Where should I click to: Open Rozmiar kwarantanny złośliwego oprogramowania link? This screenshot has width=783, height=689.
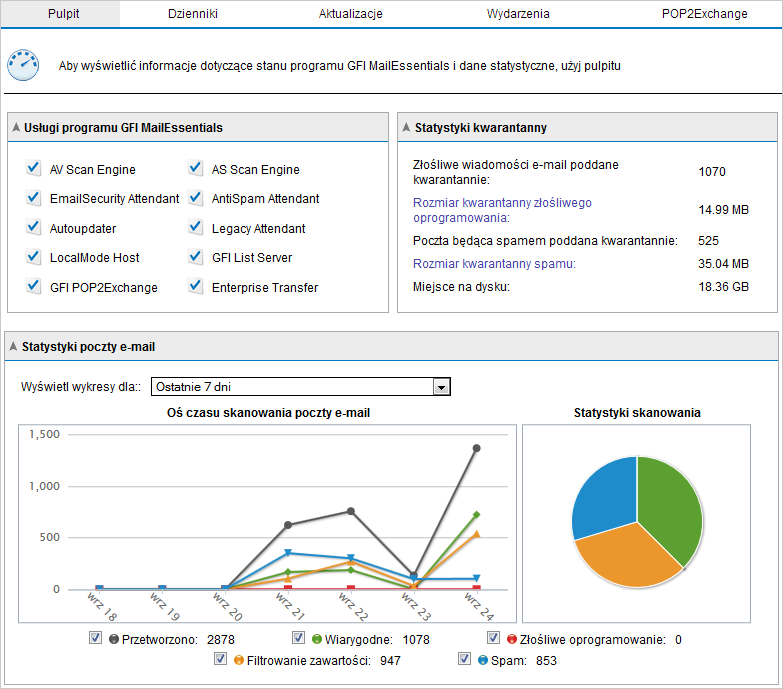click(502, 210)
